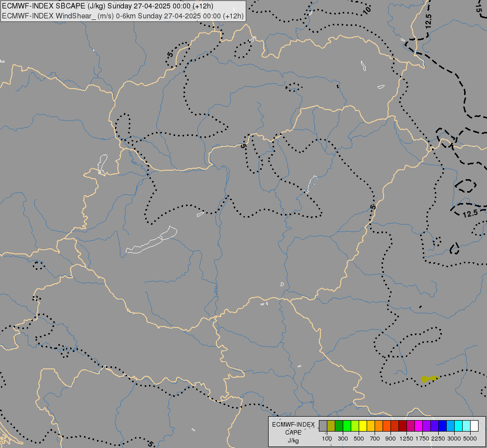Click the olive swatch right of the 100 tick
Screen dimensions: 487x448
click(331, 426)
